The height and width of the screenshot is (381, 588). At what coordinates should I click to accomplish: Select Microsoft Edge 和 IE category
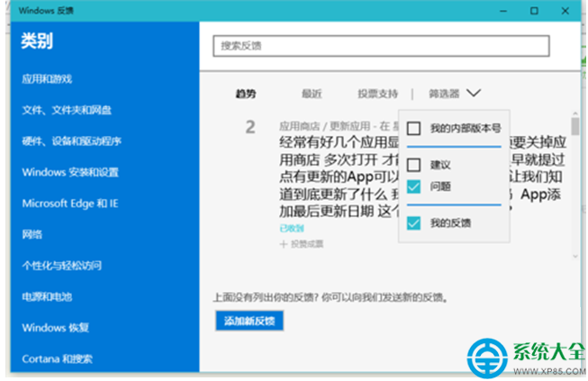[70, 204]
